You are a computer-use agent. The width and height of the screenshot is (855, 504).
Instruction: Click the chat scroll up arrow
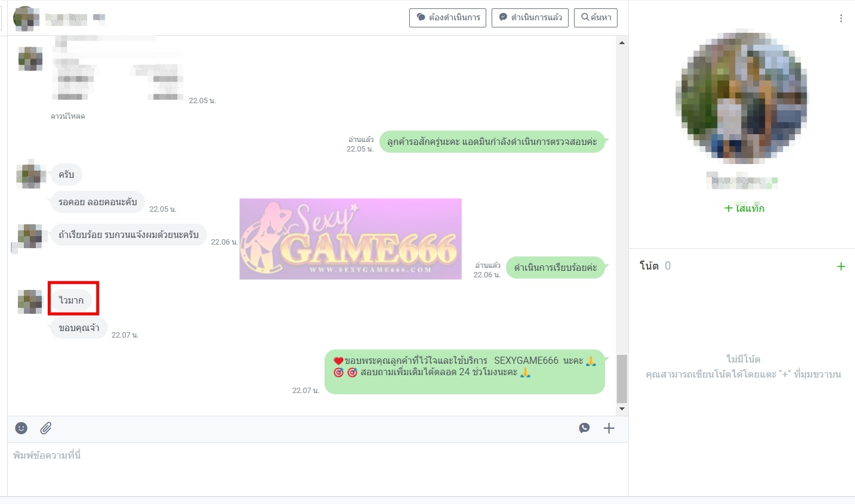click(x=622, y=43)
